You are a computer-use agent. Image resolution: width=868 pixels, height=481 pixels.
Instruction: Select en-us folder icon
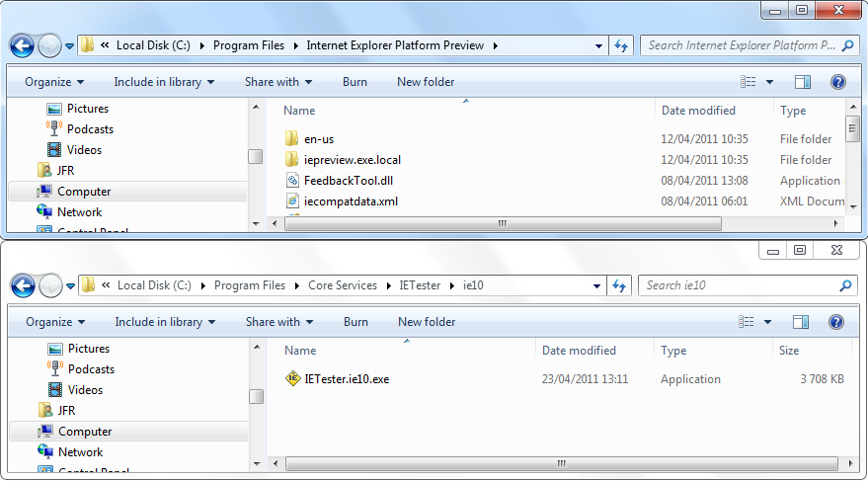[292, 138]
